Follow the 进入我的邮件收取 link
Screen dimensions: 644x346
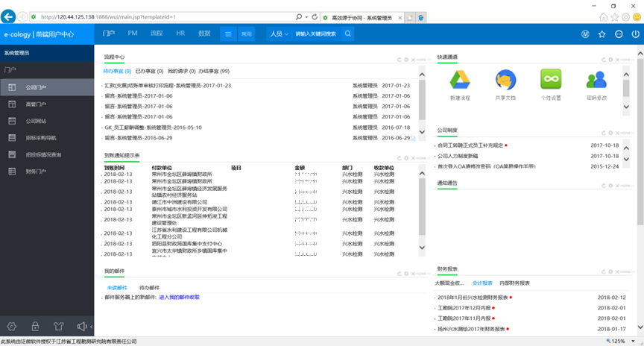[180, 297]
